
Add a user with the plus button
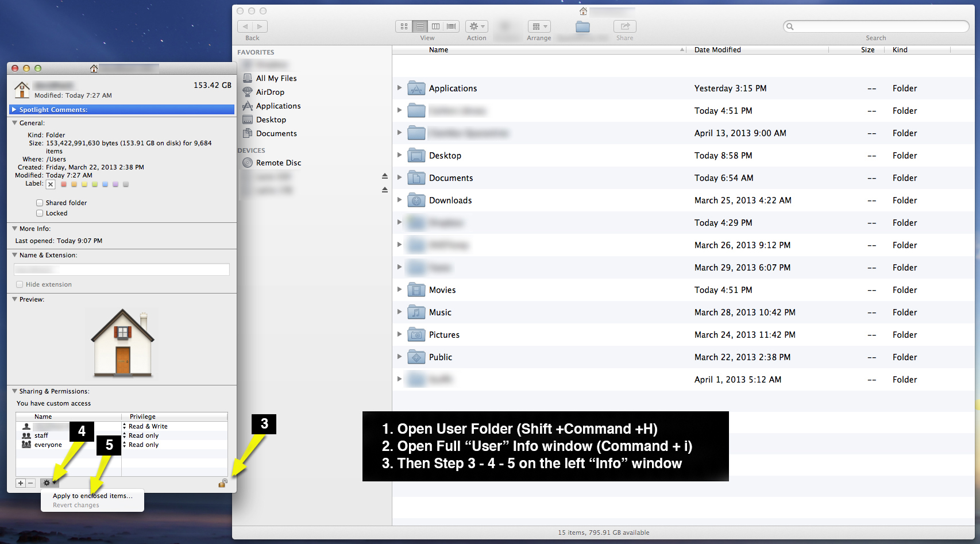21,483
